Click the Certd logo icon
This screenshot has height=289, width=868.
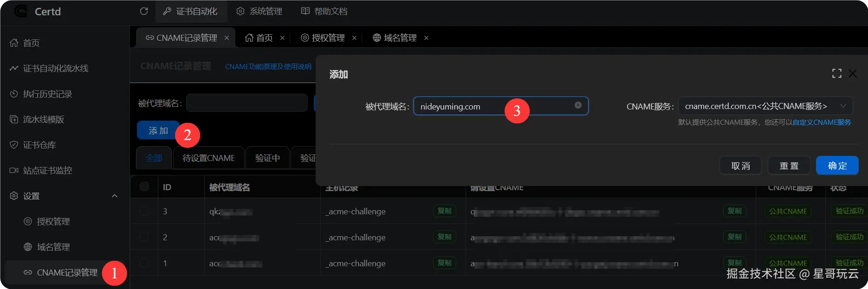pyautogui.click(x=20, y=11)
